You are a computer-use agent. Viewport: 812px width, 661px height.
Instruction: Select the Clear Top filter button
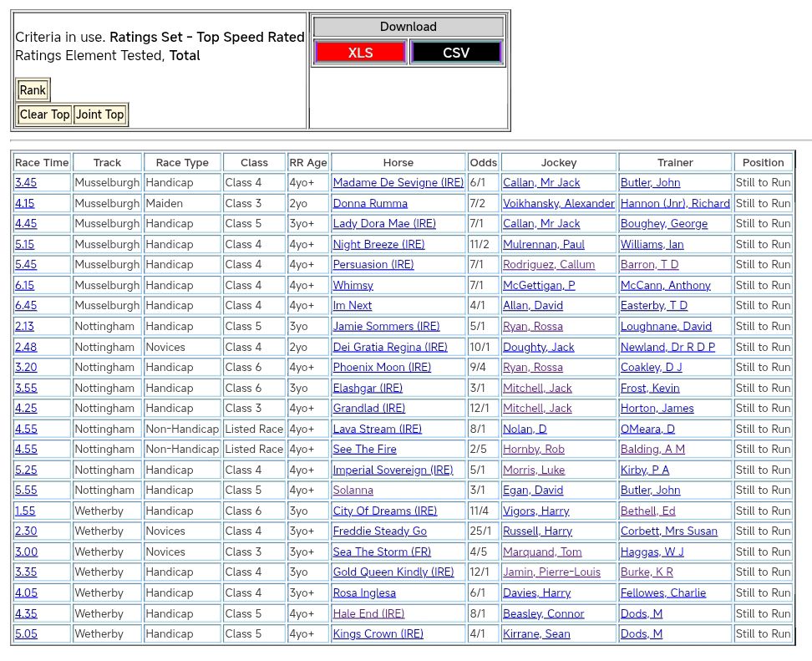point(44,114)
